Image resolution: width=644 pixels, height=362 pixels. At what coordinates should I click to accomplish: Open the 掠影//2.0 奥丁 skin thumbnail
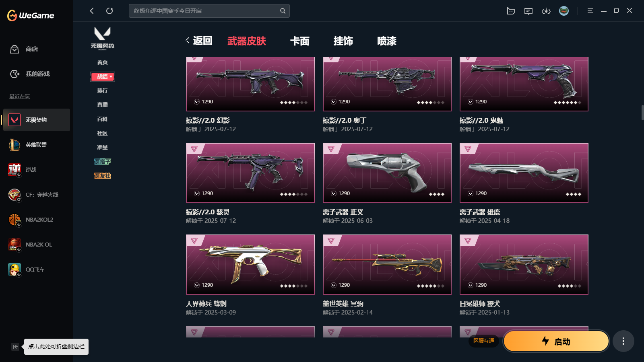387,84
